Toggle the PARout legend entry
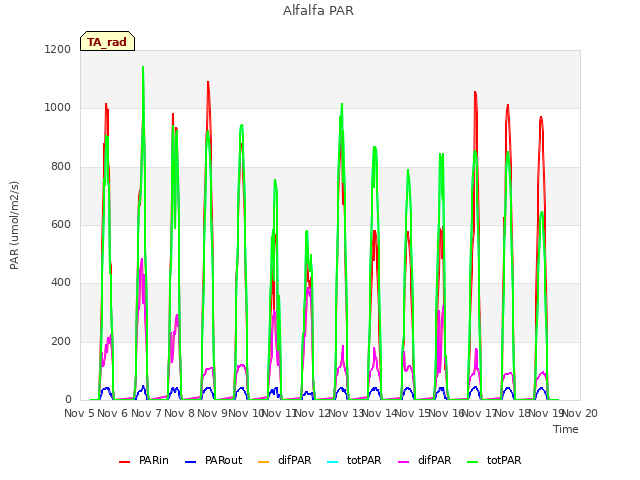The height and width of the screenshot is (480, 640). [x=213, y=460]
